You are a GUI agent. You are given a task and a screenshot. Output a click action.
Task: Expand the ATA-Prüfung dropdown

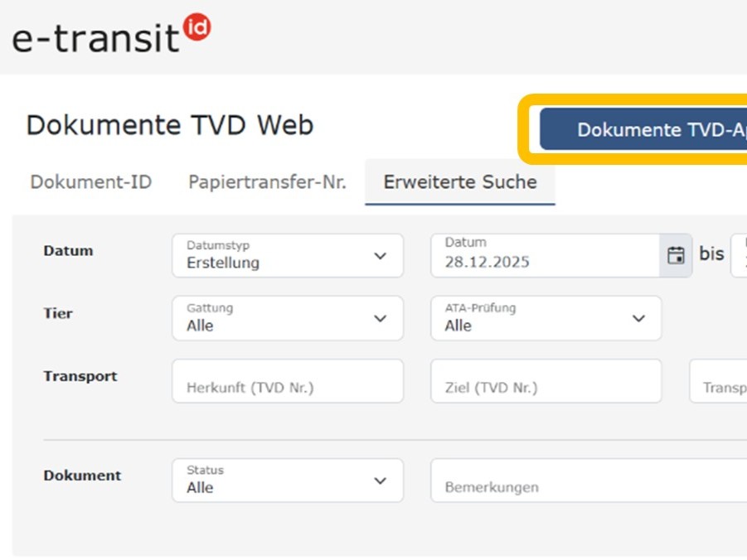coord(546,318)
